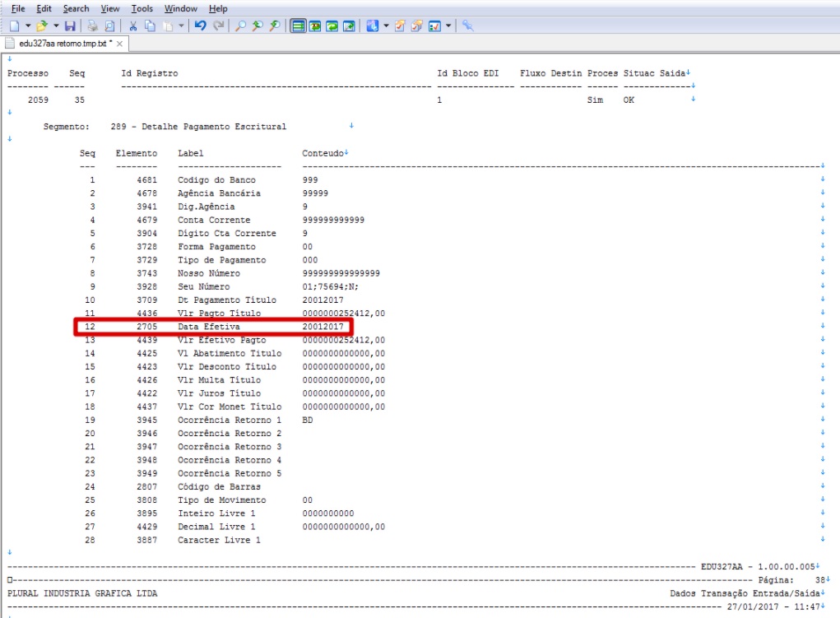Open the New file dropdown arrow
Viewport: 840px width, 618px height.
point(28,26)
